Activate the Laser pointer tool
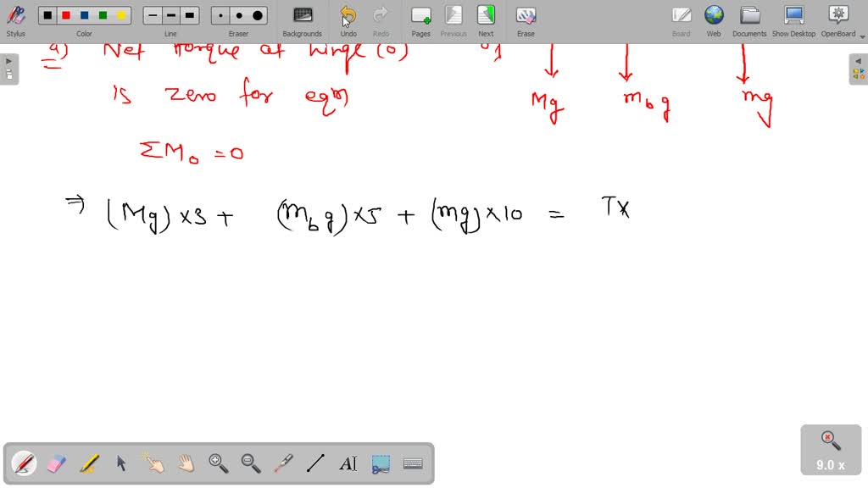This screenshot has height=488, width=868. (281, 463)
